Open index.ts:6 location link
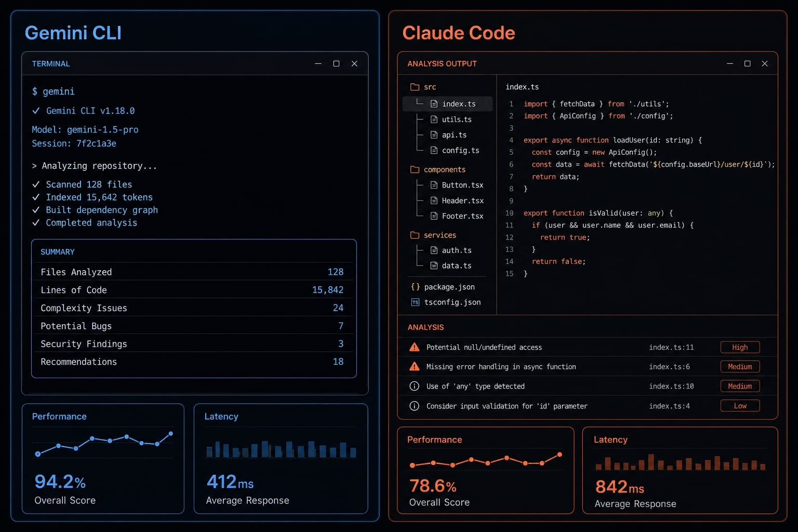Viewport: 798px width, 532px height. (669, 366)
